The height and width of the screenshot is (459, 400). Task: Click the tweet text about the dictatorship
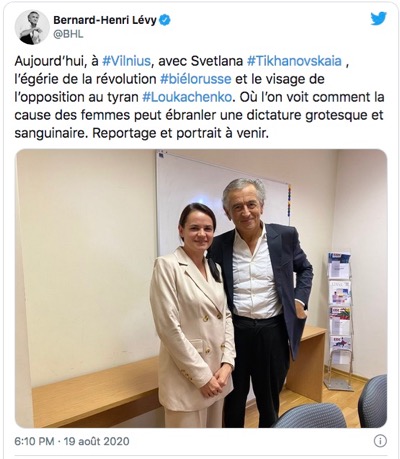(199, 97)
